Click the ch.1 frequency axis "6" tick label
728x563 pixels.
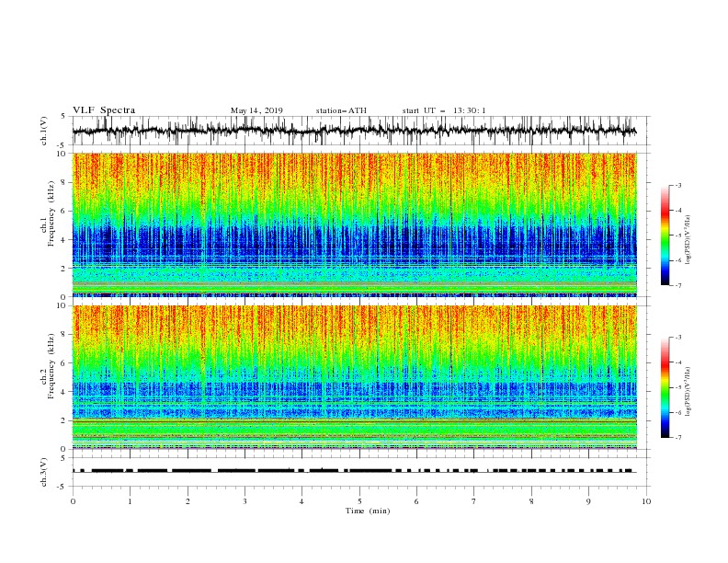pos(64,212)
